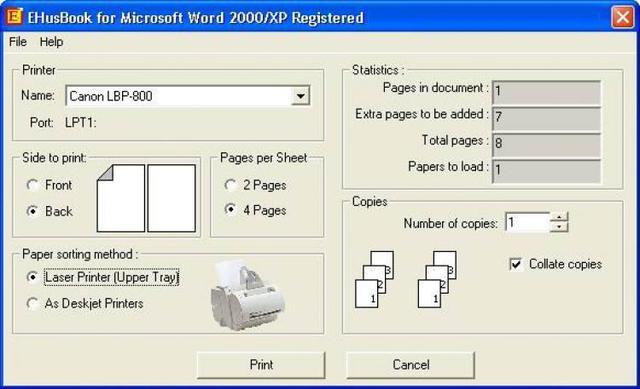Viewport: 640px width, 389px height.
Task: Increase number of copies with up arrow
Action: coord(559,217)
